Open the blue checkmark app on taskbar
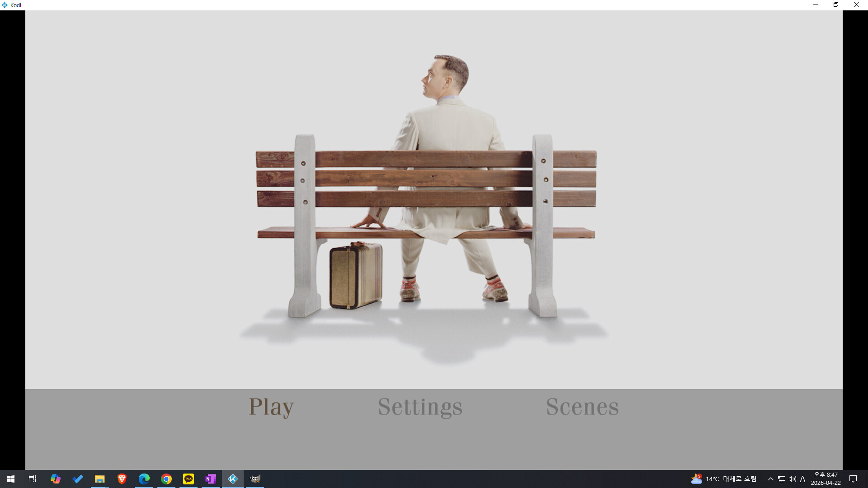 (x=78, y=479)
